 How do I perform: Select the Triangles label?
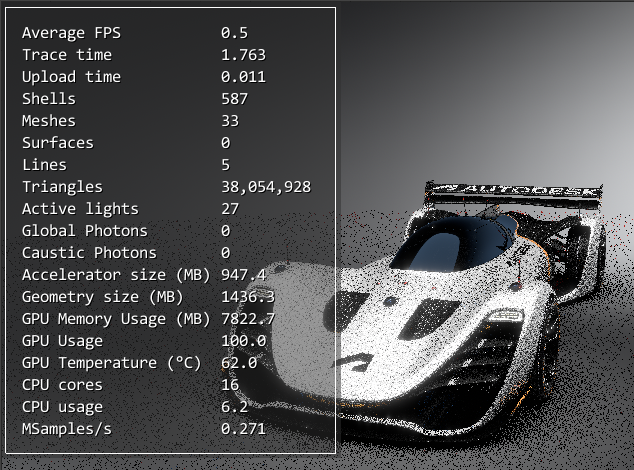click(62, 187)
